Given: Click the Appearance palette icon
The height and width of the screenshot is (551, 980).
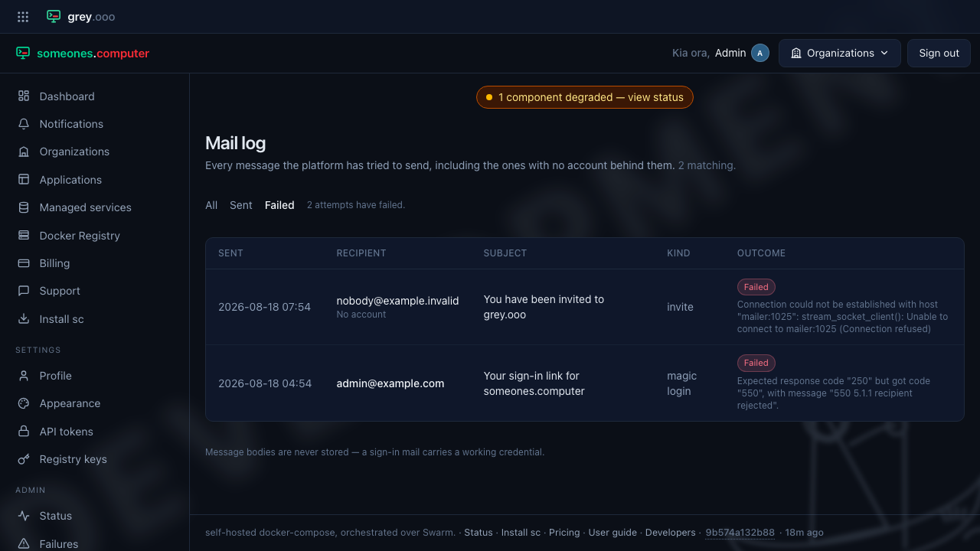Looking at the screenshot, I should [x=24, y=403].
